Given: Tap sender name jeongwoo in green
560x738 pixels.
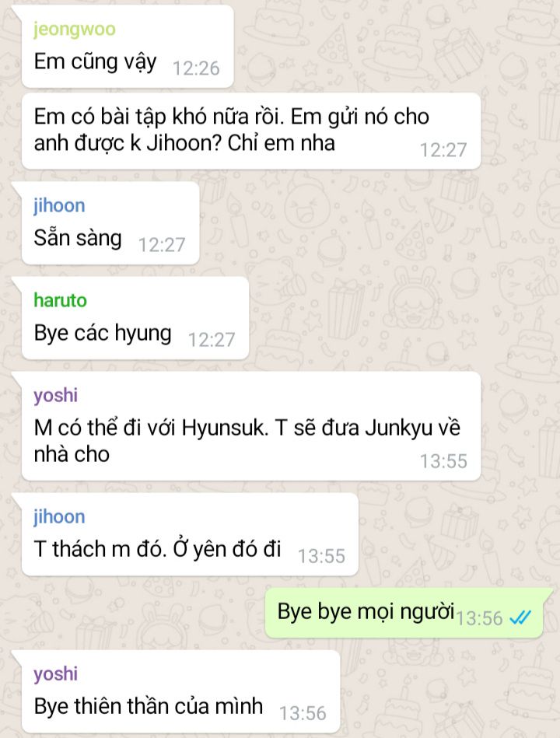Looking at the screenshot, I should pyautogui.click(x=75, y=30).
